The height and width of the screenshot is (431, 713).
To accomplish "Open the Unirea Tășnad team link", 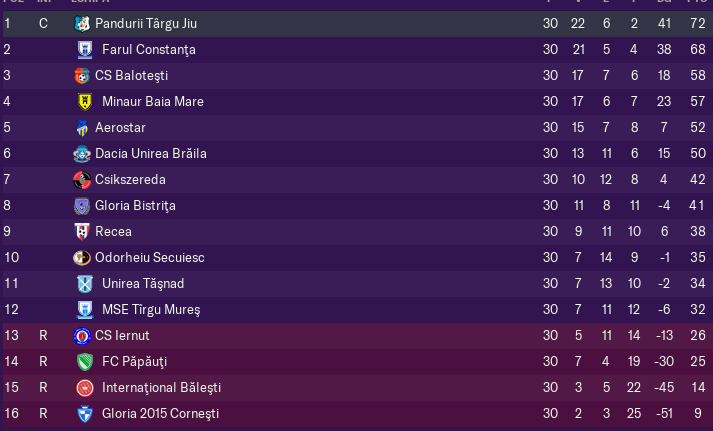I will [143, 284].
